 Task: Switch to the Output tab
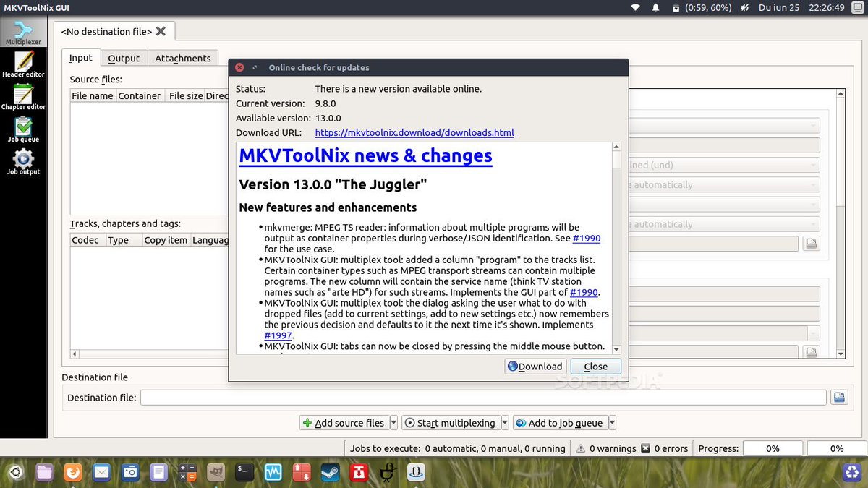124,59
